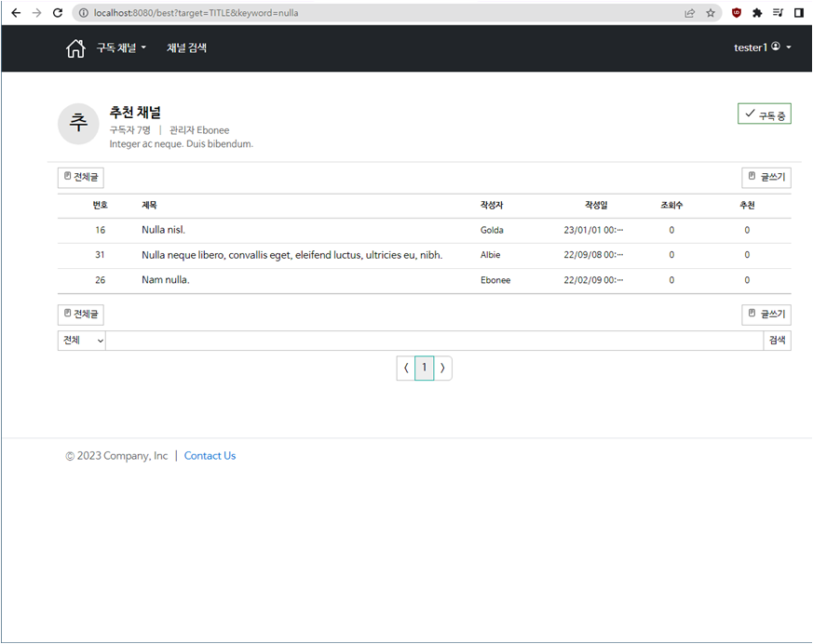This screenshot has height=644, width=813.
Task: Open the 전체 search filter combo box
Action: tap(80, 340)
